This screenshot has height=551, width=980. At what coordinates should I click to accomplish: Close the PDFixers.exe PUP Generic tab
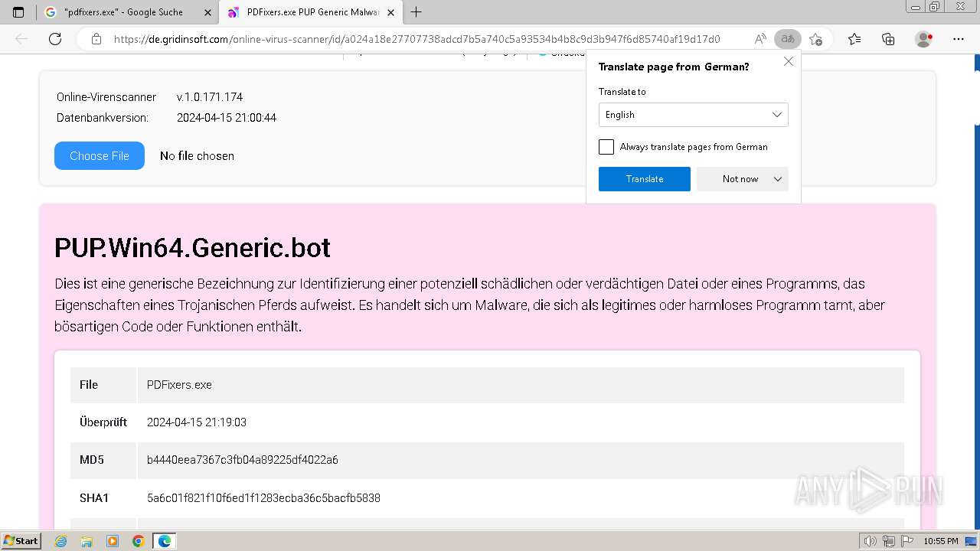pyautogui.click(x=391, y=12)
